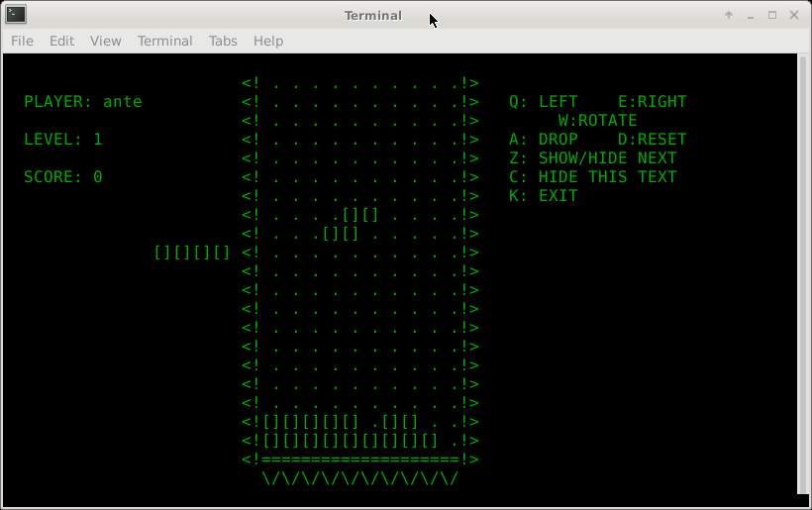The image size is (812, 510).
Task: Click the 'Q: LEFT' help text
Action: point(544,101)
